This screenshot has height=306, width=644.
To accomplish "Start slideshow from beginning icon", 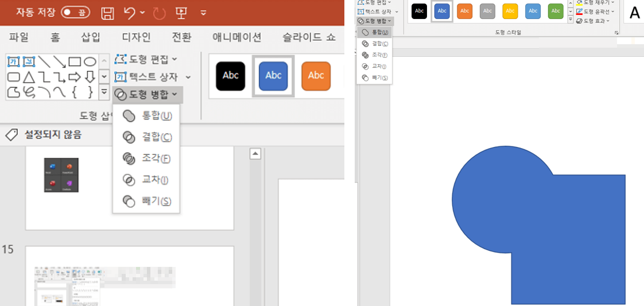I will [181, 13].
